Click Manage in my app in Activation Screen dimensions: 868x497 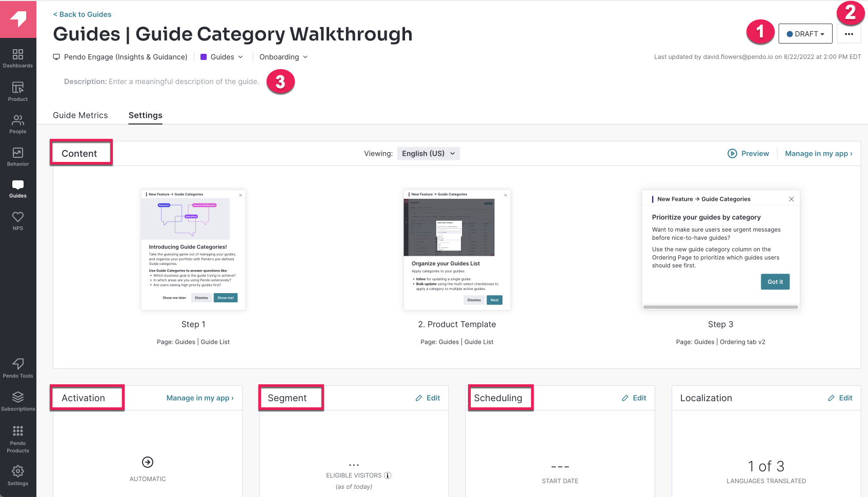[200, 398]
